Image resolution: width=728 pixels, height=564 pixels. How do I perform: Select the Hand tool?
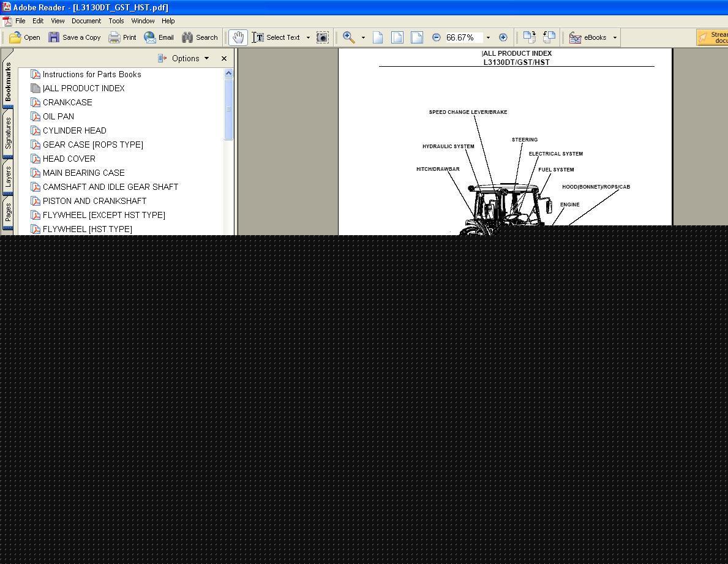[x=238, y=37]
